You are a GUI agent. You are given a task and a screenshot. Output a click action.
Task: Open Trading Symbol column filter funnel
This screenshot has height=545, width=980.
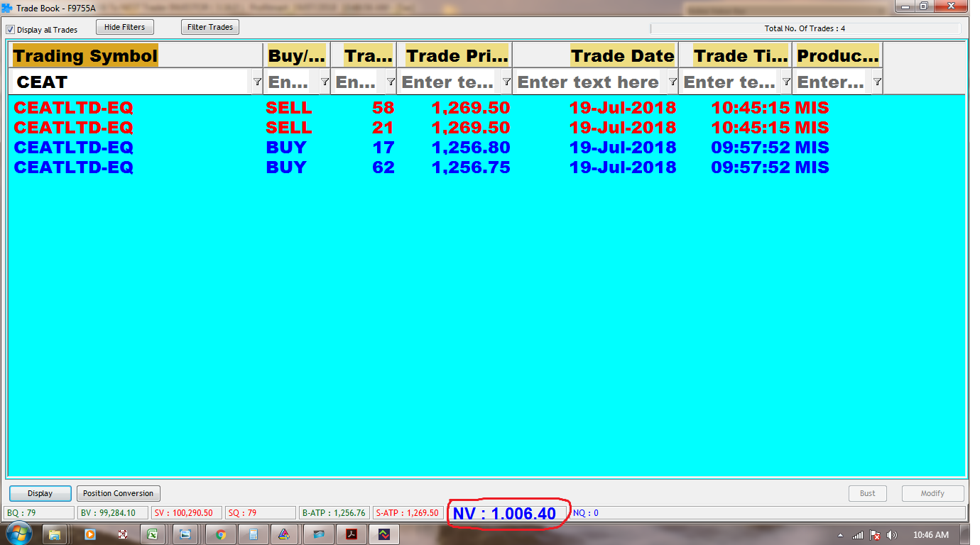tap(257, 82)
